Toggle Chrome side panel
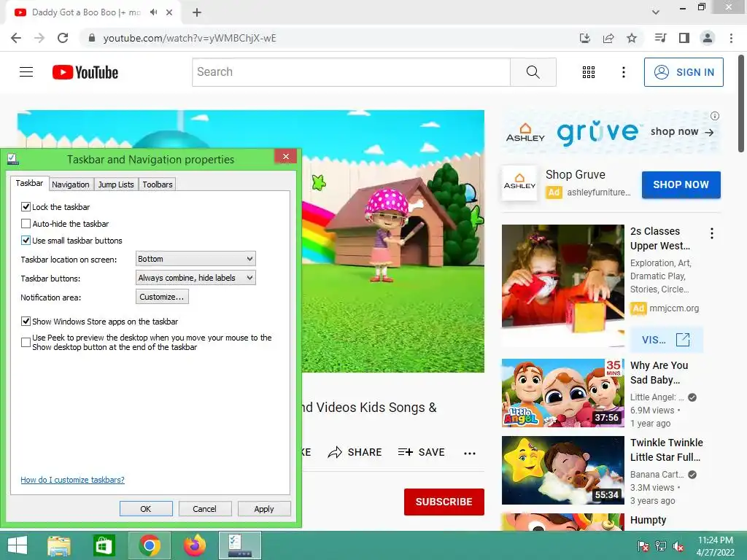Image resolution: width=747 pixels, height=560 pixels. [684, 38]
